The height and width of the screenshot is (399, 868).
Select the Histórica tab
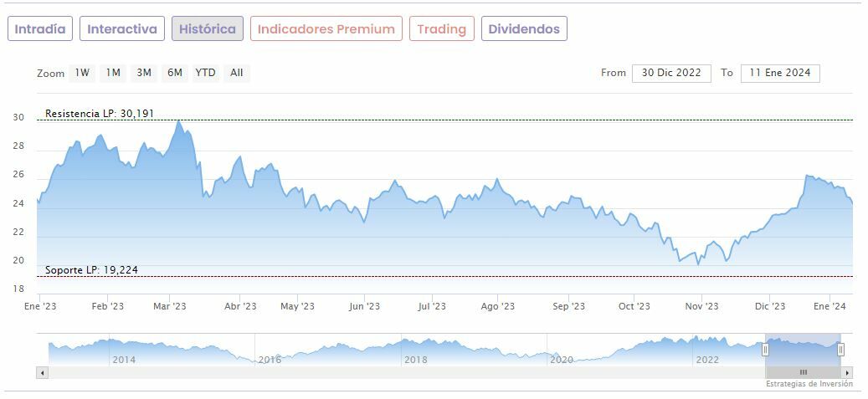(208, 28)
